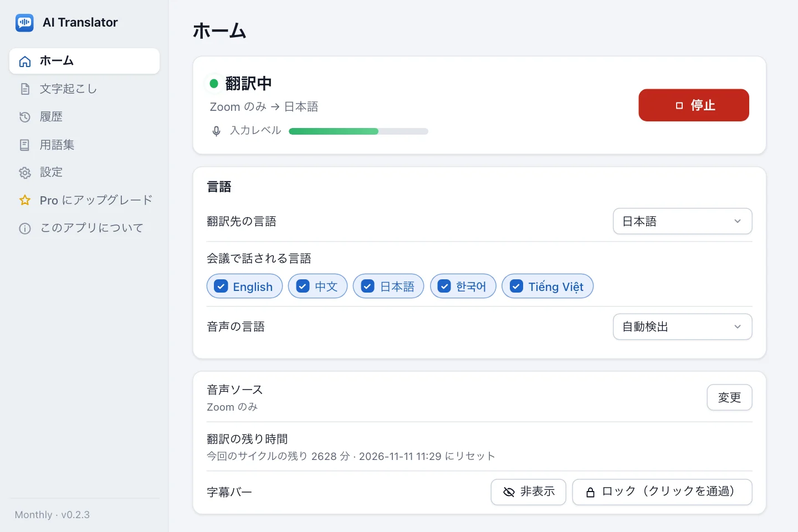Click the star icon beside Pro にアップグレード
This screenshot has width=798, height=532.
point(25,200)
